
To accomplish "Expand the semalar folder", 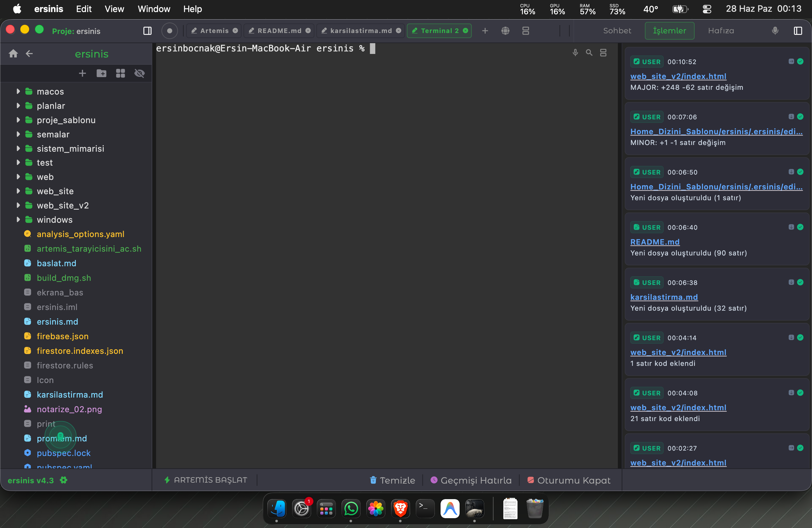I will pos(18,134).
